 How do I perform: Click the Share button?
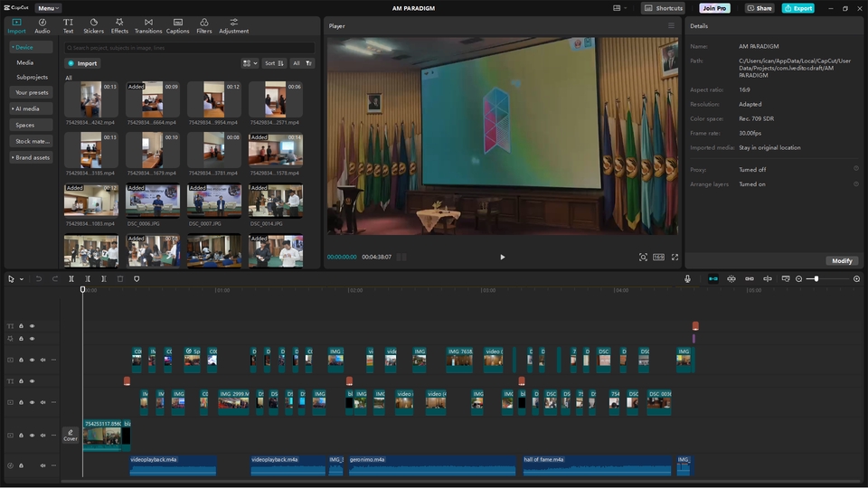[759, 8]
